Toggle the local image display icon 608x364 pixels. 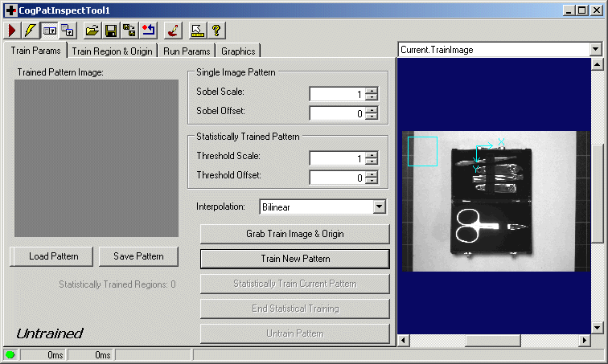point(50,31)
